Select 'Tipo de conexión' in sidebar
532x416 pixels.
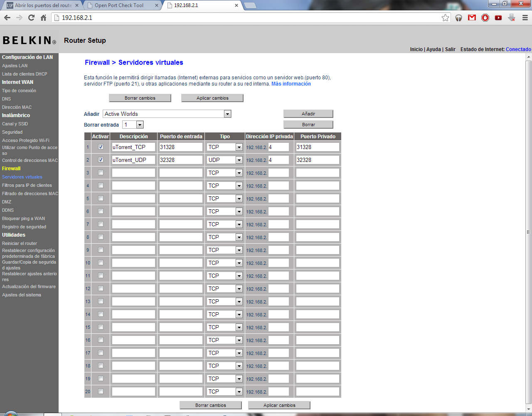click(x=19, y=91)
